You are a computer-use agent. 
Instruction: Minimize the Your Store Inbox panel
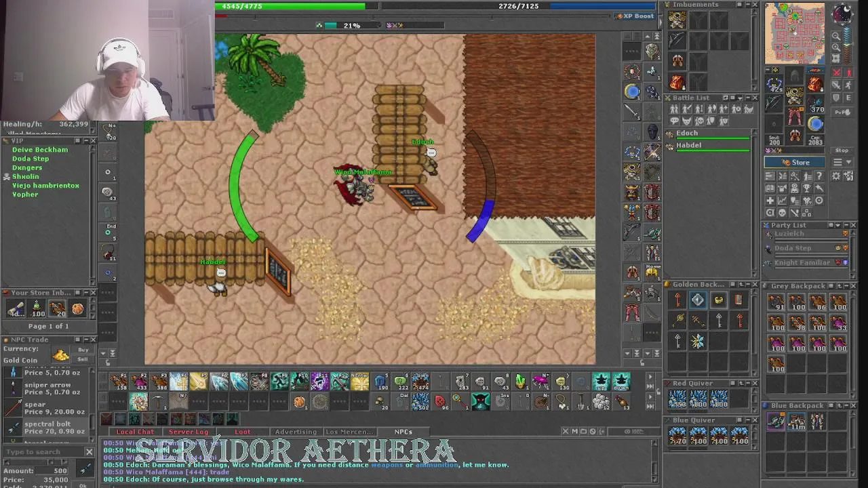[x=85, y=293]
